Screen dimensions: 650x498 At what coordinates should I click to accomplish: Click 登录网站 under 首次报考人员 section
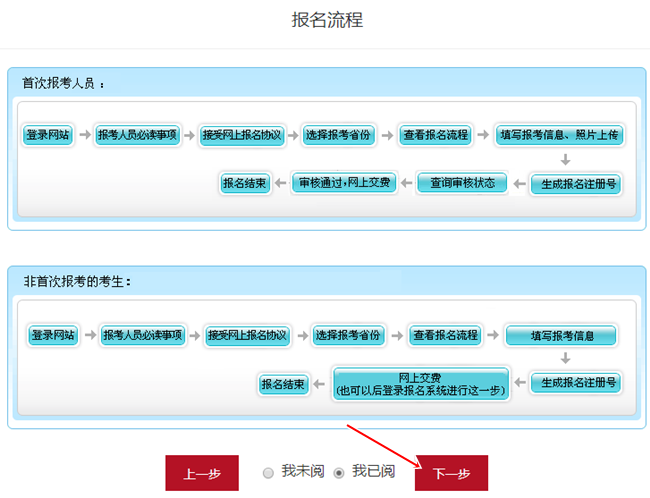pos(48,135)
